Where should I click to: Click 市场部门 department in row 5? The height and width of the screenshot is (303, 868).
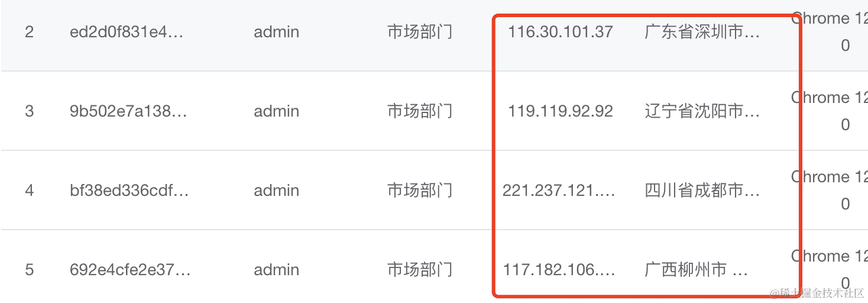click(x=419, y=270)
